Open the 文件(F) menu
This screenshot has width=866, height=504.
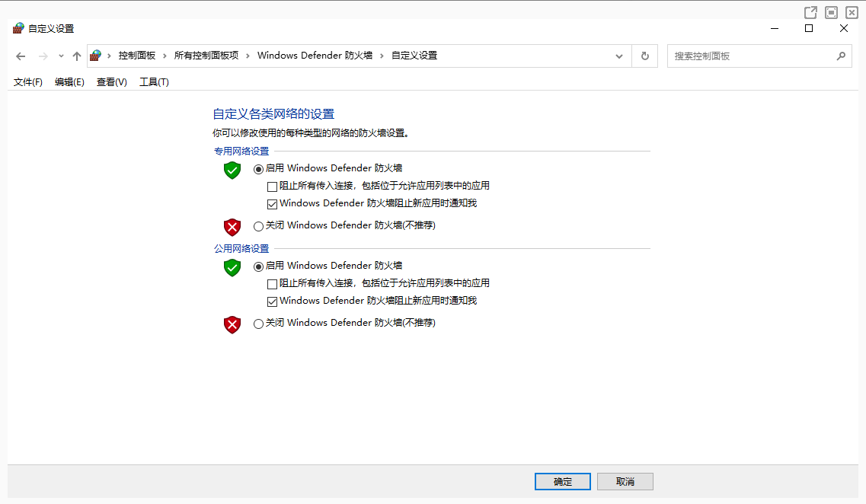pos(28,82)
